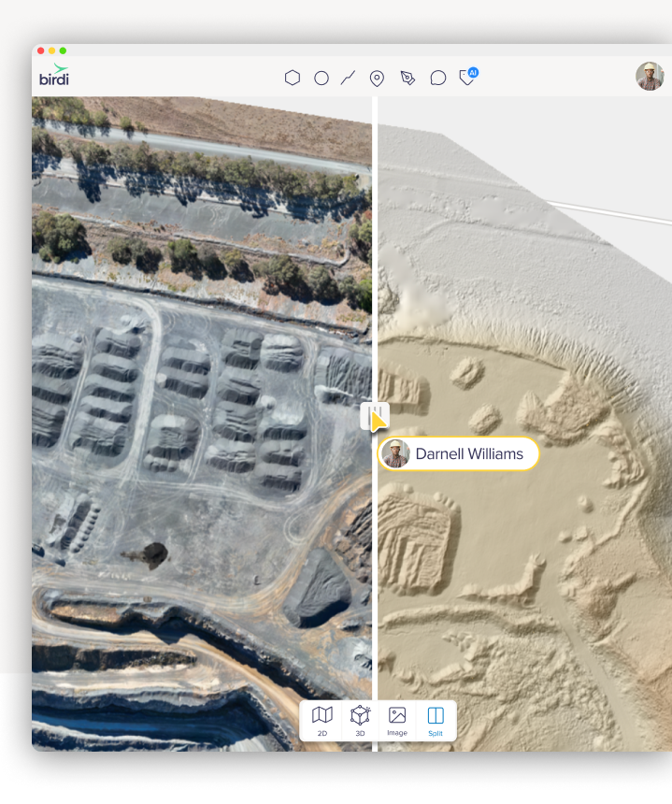This screenshot has height=804, width=672.
Task: Pick the location pin marker tool
Action: click(377, 79)
